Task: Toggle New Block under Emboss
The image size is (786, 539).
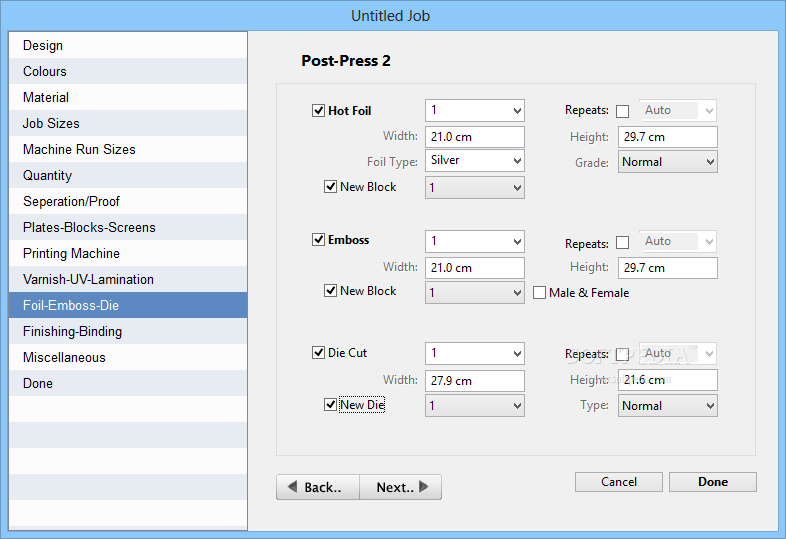Action: pos(330,291)
